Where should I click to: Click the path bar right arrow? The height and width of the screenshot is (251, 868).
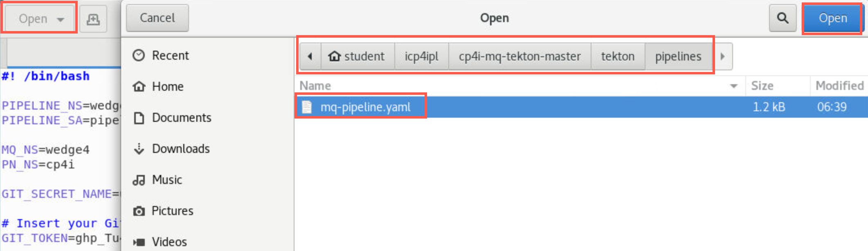(722, 56)
